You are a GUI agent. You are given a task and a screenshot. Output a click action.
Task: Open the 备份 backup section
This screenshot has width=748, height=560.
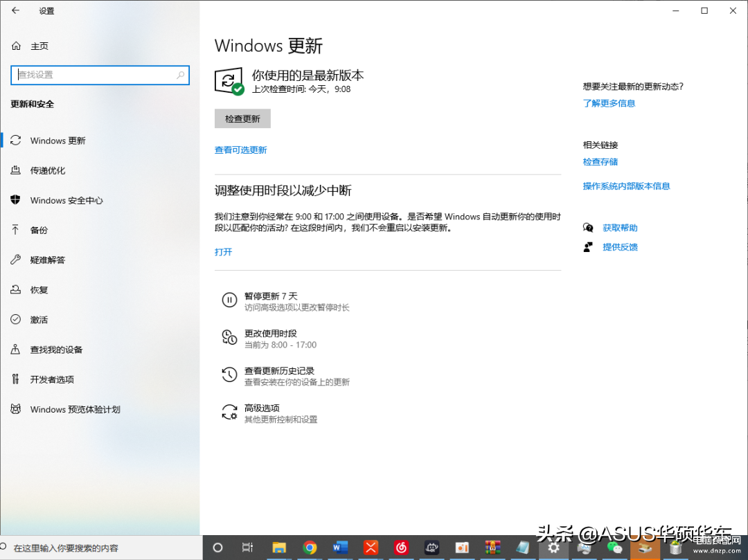click(x=39, y=231)
